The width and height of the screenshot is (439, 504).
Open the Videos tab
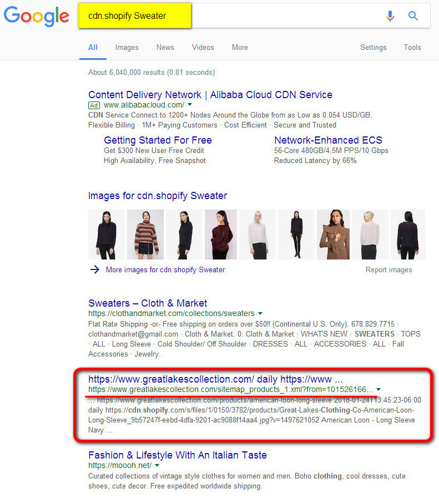pyautogui.click(x=203, y=48)
